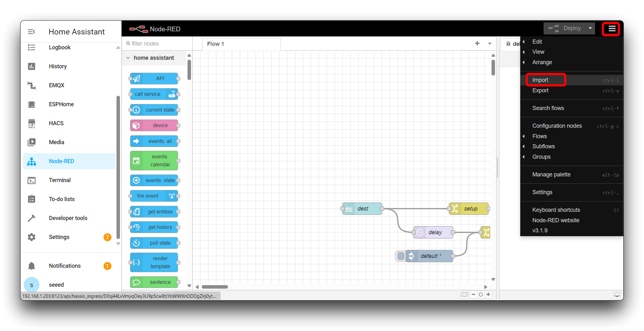
Task: Click the filter nodes search field
Action: pos(157,44)
